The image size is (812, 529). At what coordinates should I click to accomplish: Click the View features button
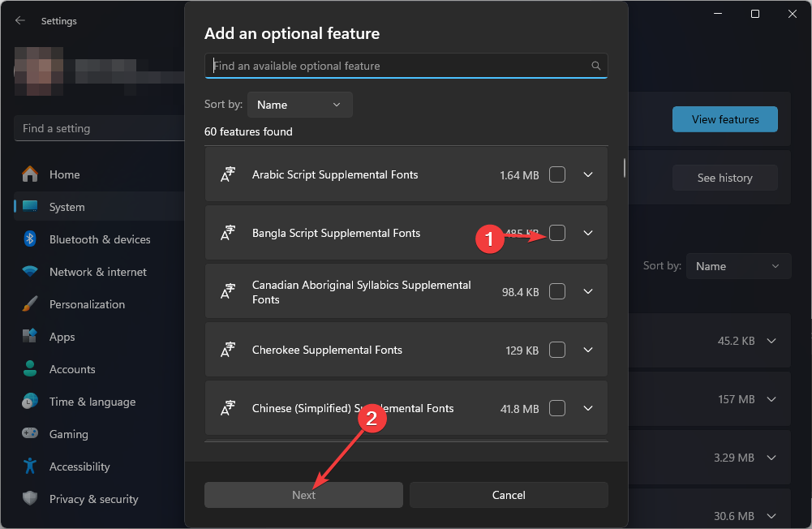point(724,119)
